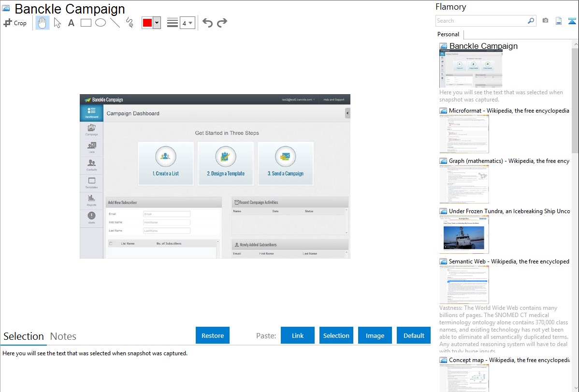Redo the last annotation
This screenshot has width=579, height=392.
pyautogui.click(x=222, y=23)
